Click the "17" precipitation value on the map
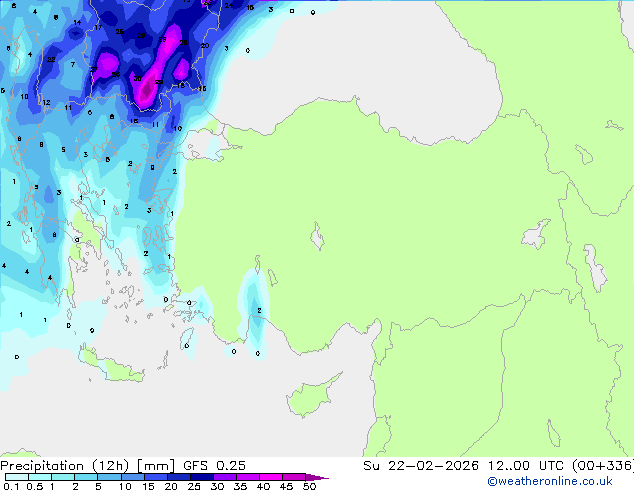Image resolution: width=634 pixels, height=490 pixels. click(98, 27)
